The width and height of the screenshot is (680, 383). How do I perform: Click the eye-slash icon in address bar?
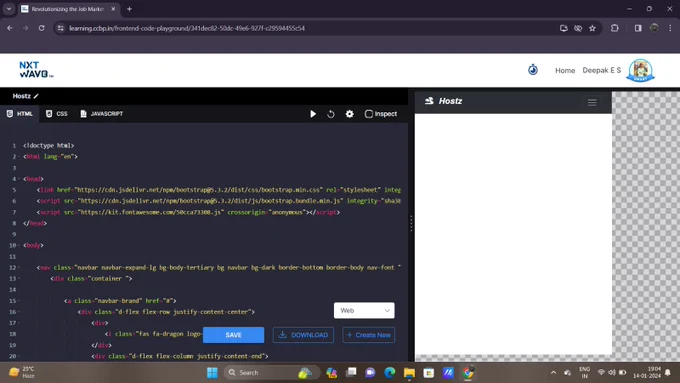578,28
